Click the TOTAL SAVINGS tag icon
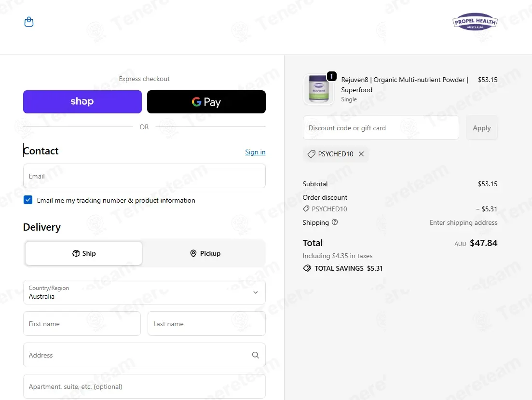The height and width of the screenshot is (400, 532). [x=307, y=268]
